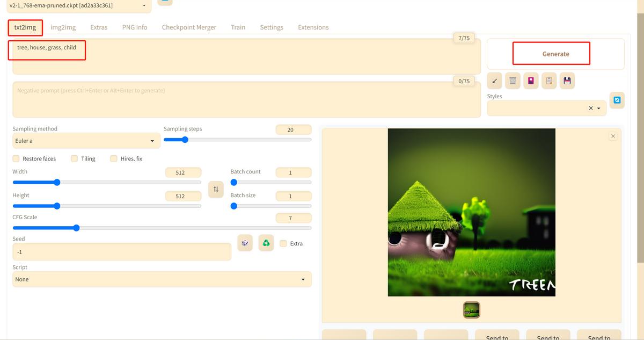Click the Batch count number box
Viewport: 644px width, 340px height.
click(294, 172)
